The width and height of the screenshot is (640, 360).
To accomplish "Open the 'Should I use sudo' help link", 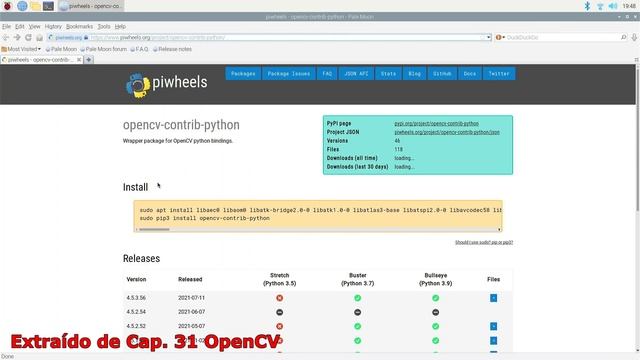I will (484, 242).
